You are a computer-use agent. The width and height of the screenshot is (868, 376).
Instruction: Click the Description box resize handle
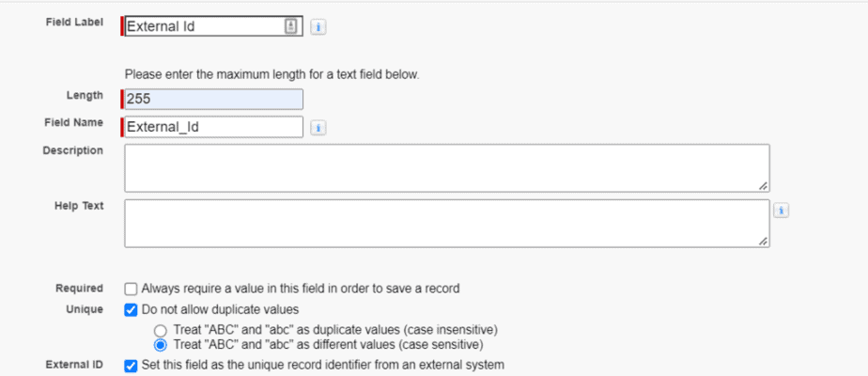764,185
